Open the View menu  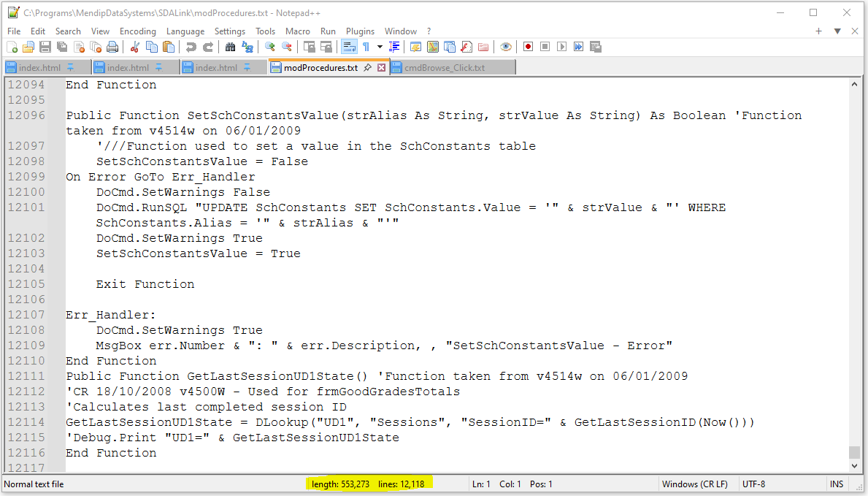click(x=100, y=31)
